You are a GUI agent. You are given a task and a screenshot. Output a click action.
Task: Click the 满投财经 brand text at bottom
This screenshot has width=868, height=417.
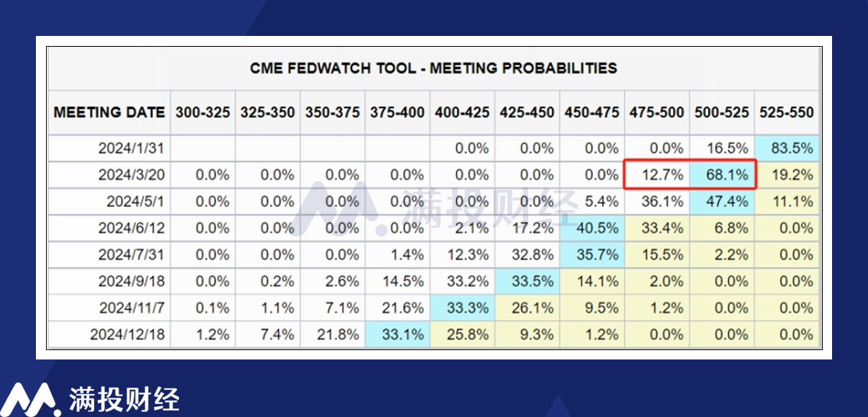pyautogui.click(x=124, y=399)
